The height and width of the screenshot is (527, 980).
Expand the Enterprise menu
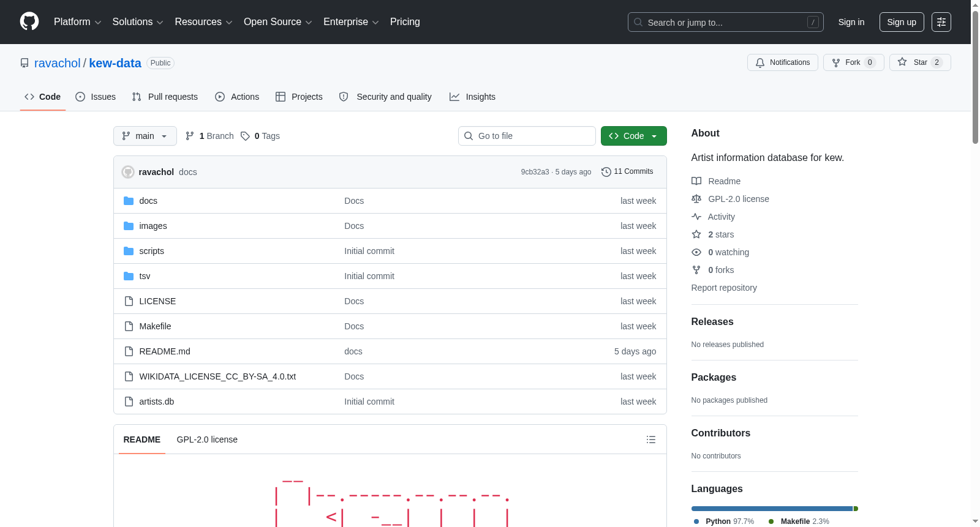coord(351,22)
